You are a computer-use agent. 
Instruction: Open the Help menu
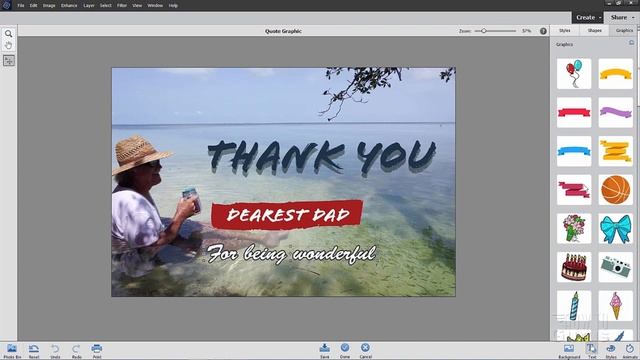(x=173, y=6)
